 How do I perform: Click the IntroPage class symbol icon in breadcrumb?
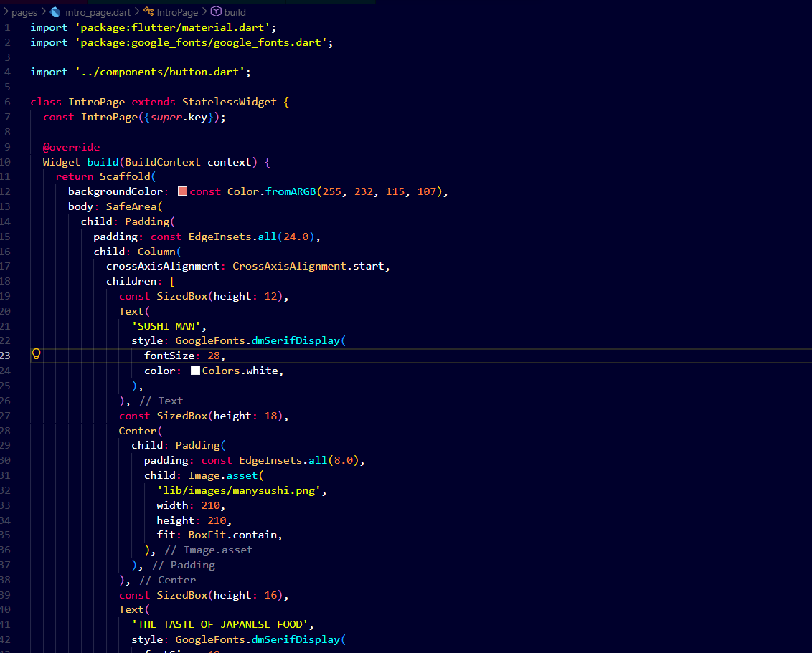[x=148, y=11]
